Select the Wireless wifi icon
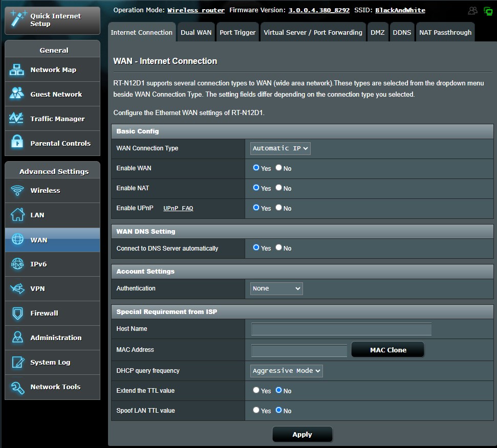The width and height of the screenshot is (497, 448). tap(17, 191)
